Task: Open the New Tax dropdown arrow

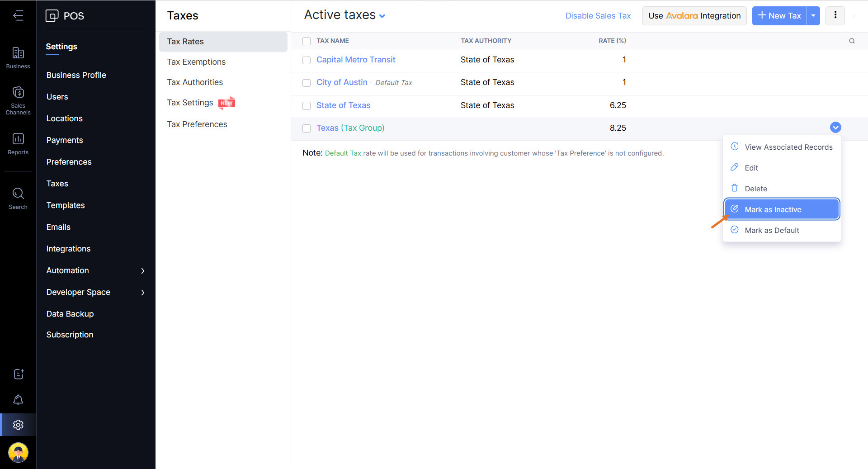Action: pyautogui.click(x=813, y=16)
